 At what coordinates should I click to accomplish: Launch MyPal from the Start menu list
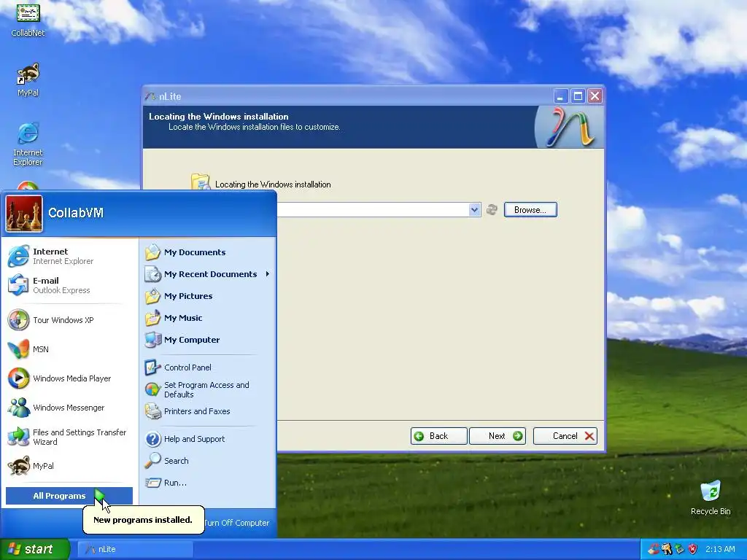(x=69, y=466)
